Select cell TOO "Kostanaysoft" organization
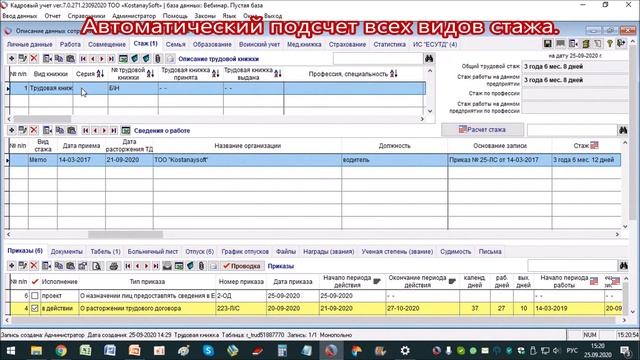Viewport: 640px width, 360px height. click(247, 160)
